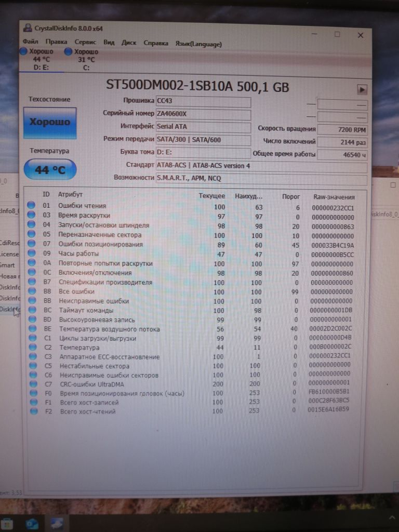Click the 44 °C temperature button
This screenshot has width=399, height=532.
50,169
